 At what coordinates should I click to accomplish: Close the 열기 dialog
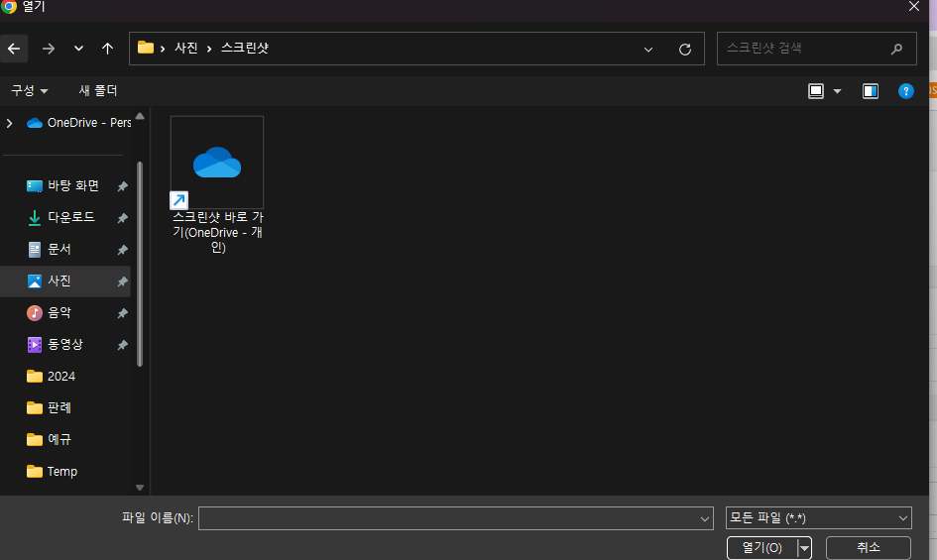point(913,7)
